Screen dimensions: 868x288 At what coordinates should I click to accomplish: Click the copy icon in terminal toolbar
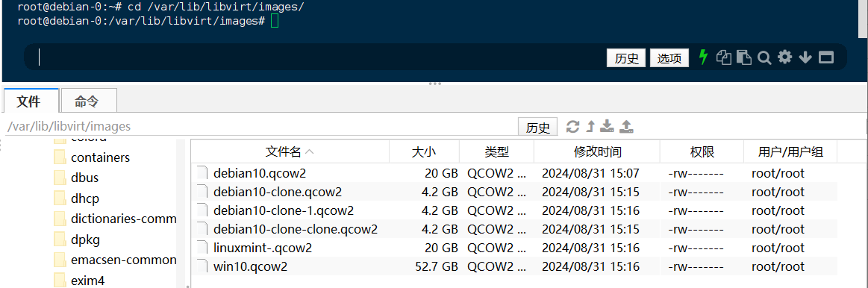(x=723, y=57)
